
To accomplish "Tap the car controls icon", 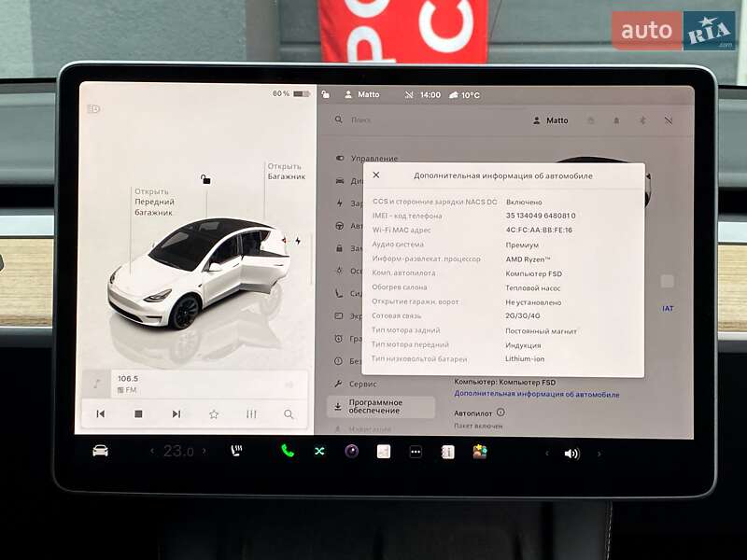I will pyautogui.click(x=100, y=451).
